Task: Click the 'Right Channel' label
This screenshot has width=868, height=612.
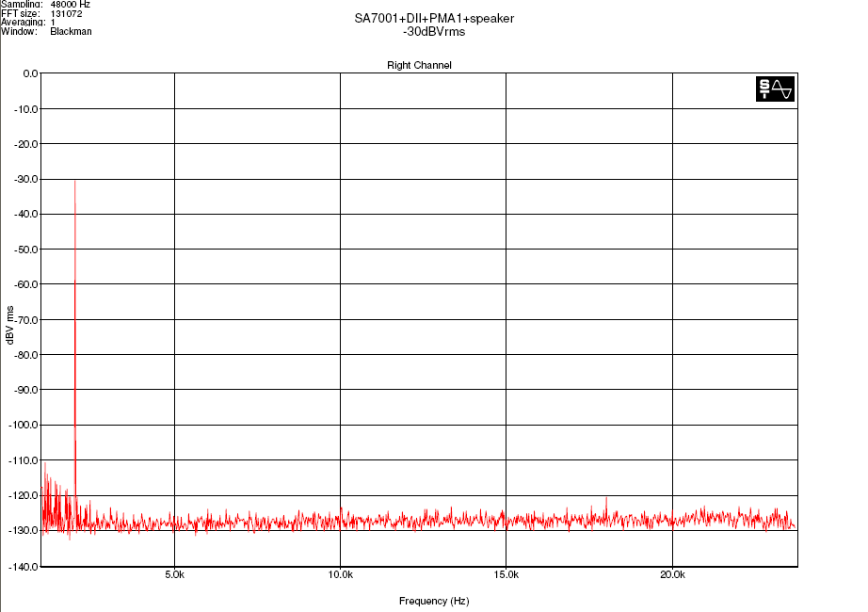Action: coord(419,65)
